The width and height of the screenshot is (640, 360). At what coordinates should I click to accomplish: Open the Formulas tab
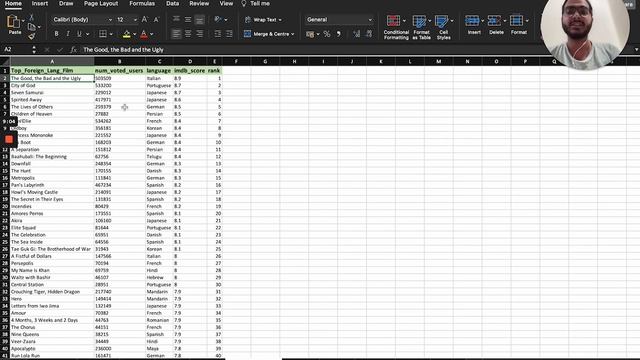tap(142, 4)
